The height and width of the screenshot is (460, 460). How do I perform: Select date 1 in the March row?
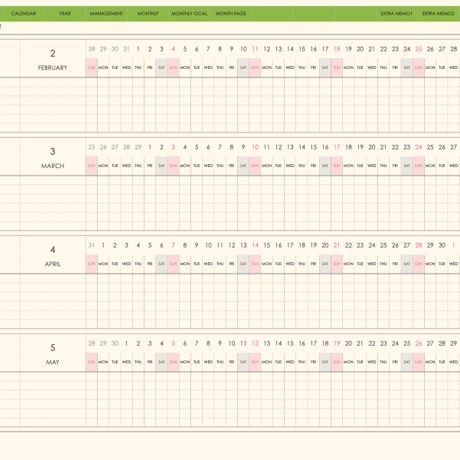pos(150,147)
